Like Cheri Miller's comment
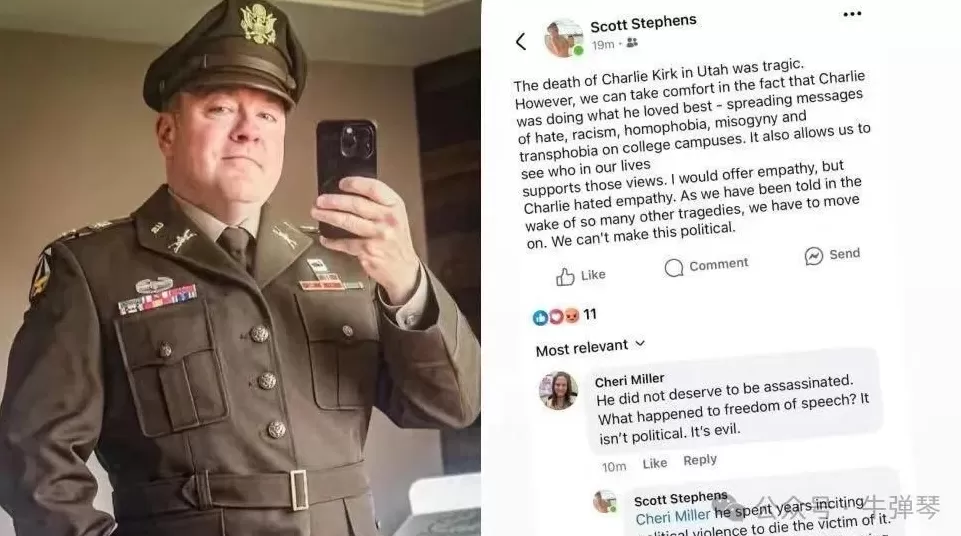This screenshot has height=536, width=961. point(655,464)
